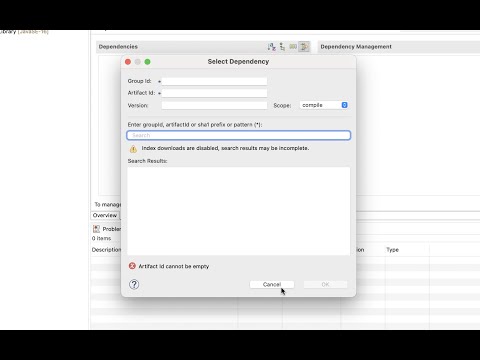Click the greyed-out OK button
480x360 pixels.
(x=325, y=284)
